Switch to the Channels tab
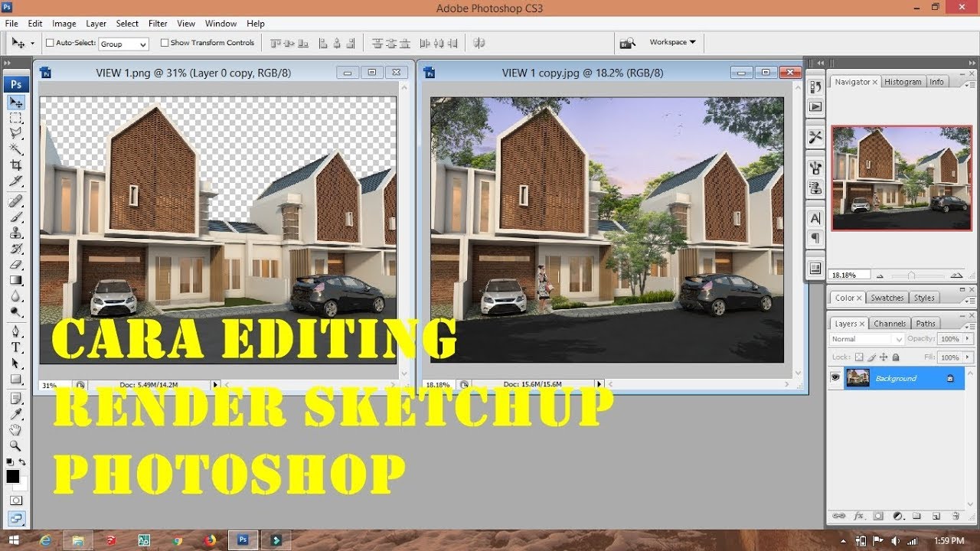 click(x=890, y=324)
